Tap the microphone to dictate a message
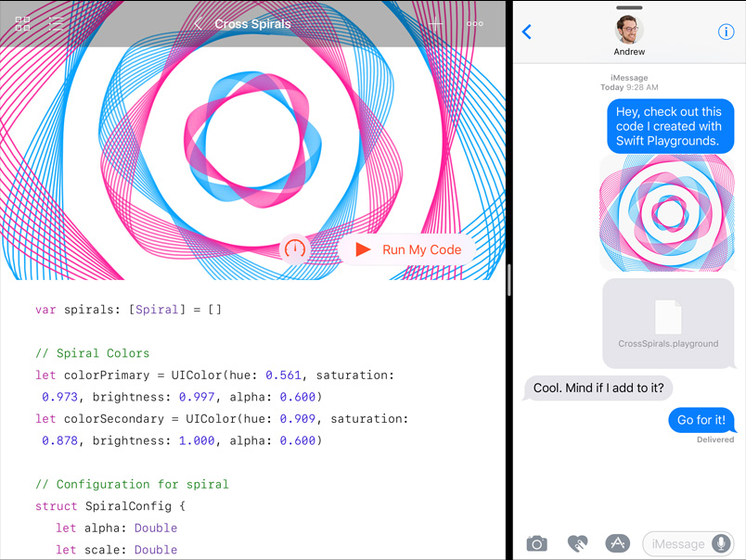The height and width of the screenshot is (560, 746). (721, 544)
